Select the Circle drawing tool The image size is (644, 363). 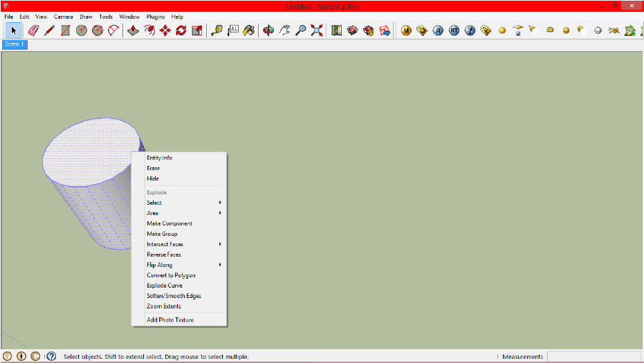[82, 30]
